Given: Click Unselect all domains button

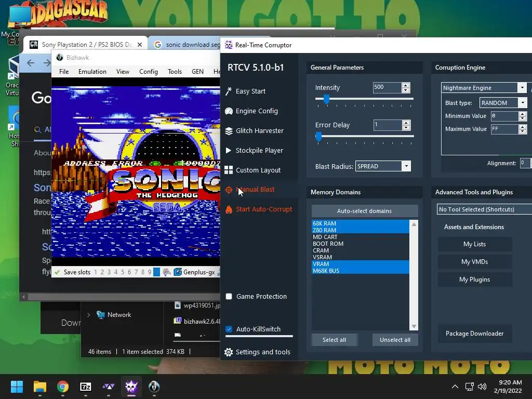Looking at the screenshot, I should coord(395,340).
